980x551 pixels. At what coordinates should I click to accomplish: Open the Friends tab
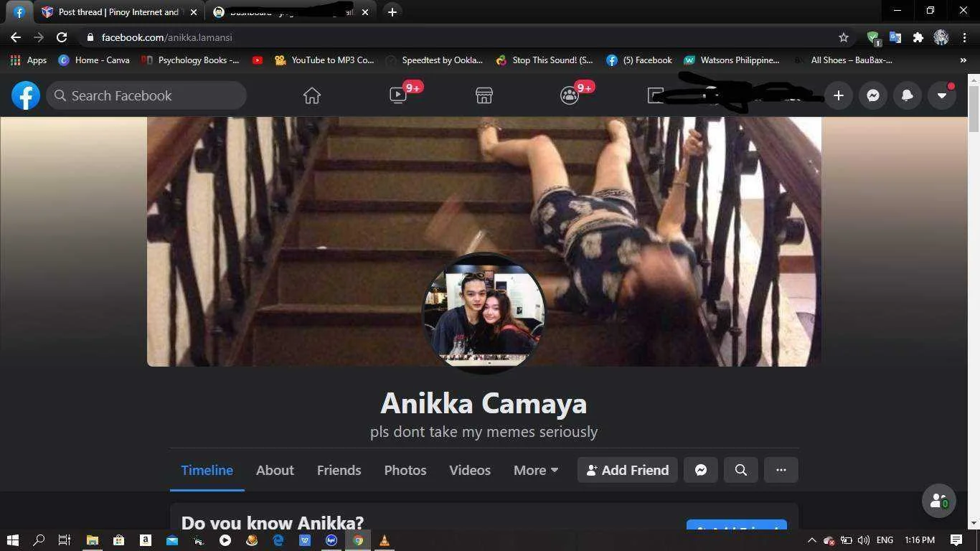click(x=339, y=470)
